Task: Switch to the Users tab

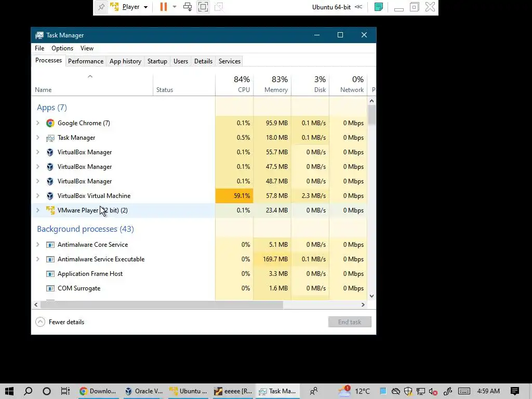Action: 180,61
